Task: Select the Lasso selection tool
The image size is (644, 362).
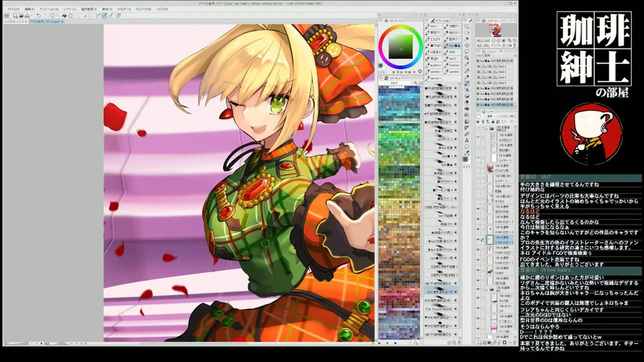Action: 467,51
